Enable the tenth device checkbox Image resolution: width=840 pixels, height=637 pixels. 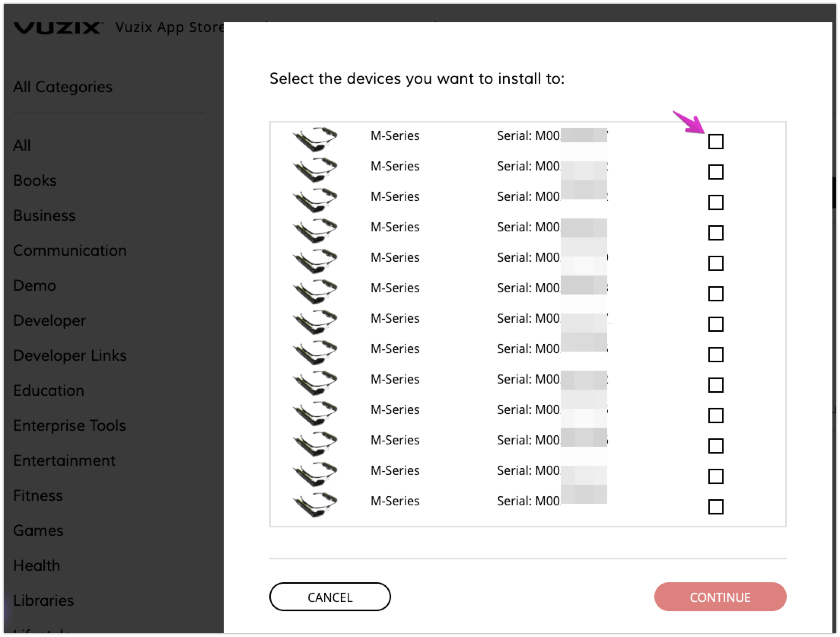click(x=716, y=416)
